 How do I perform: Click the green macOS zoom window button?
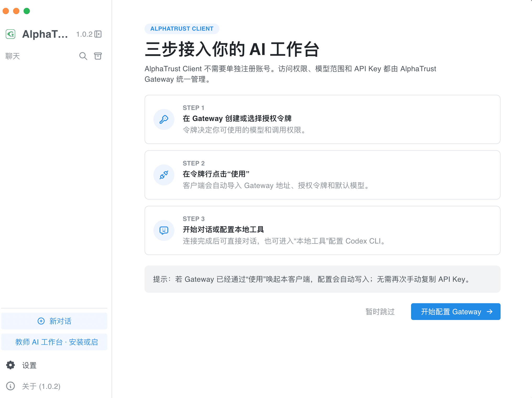coord(27,11)
